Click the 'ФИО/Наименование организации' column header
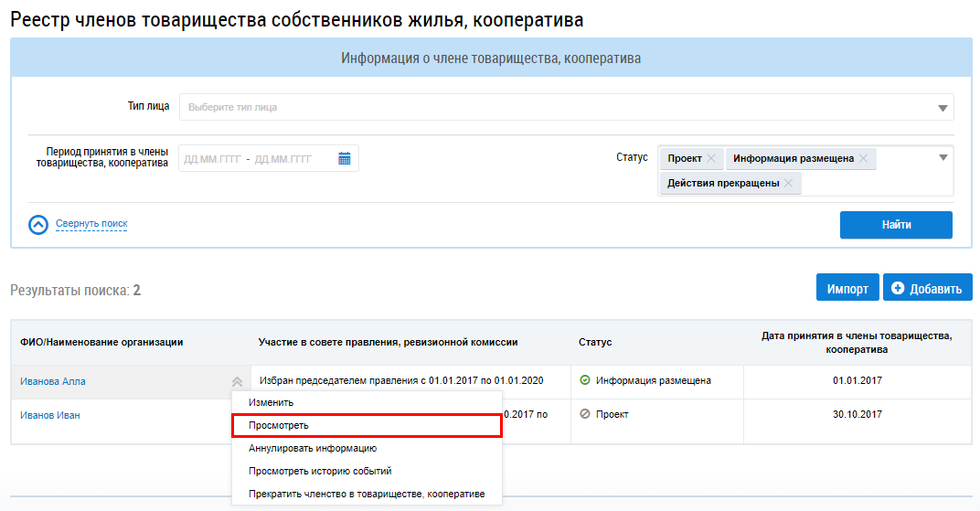The width and height of the screenshot is (980, 511). tap(101, 342)
